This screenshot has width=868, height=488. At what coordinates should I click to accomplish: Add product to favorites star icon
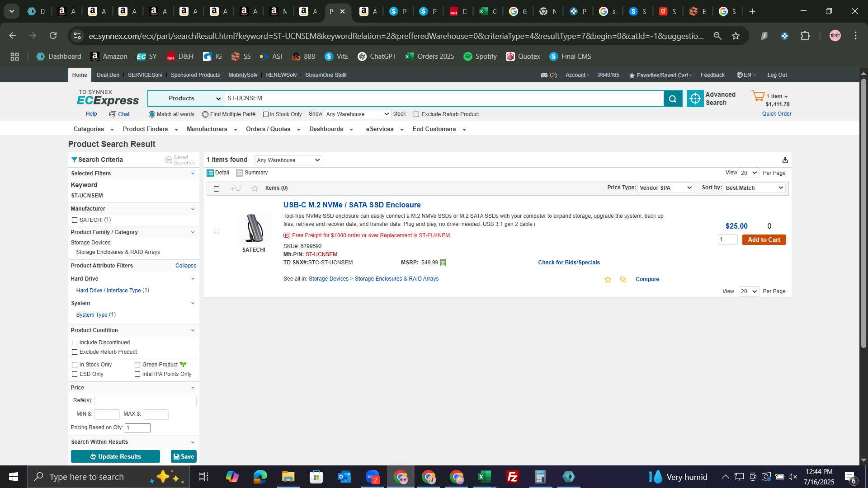point(608,280)
